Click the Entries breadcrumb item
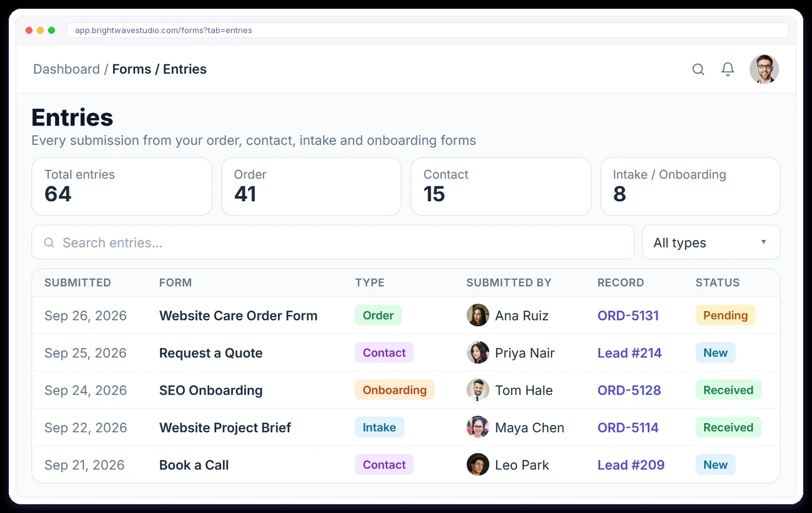 pyautogui.click(x=185, y=69)
